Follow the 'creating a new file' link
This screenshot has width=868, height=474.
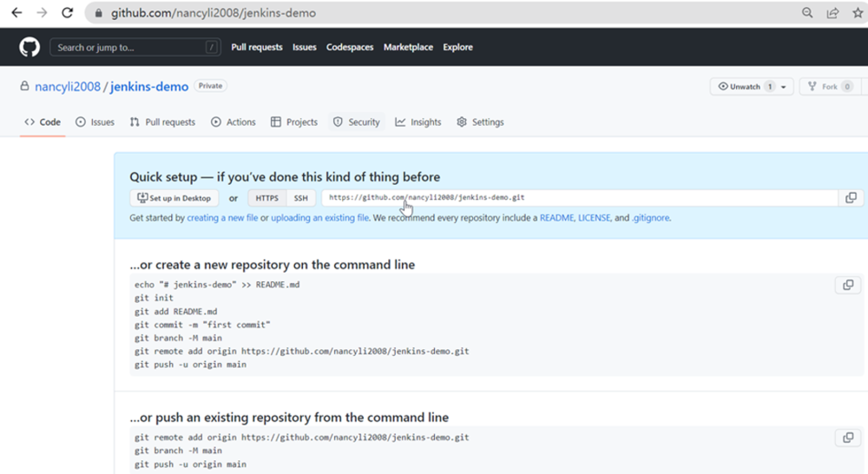point(222,218)
